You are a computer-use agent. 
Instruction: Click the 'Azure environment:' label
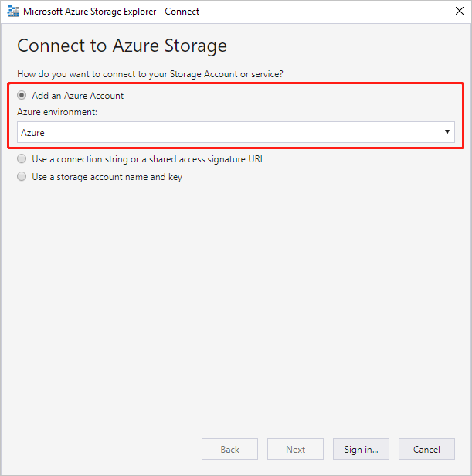(x=58, y=113)
